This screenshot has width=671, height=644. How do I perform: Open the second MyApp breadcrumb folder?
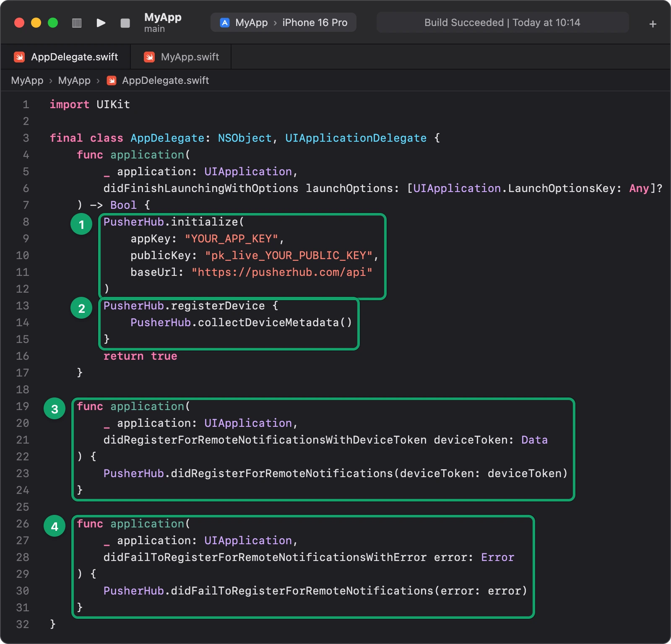pyautogui.click(x=74, y=80)
